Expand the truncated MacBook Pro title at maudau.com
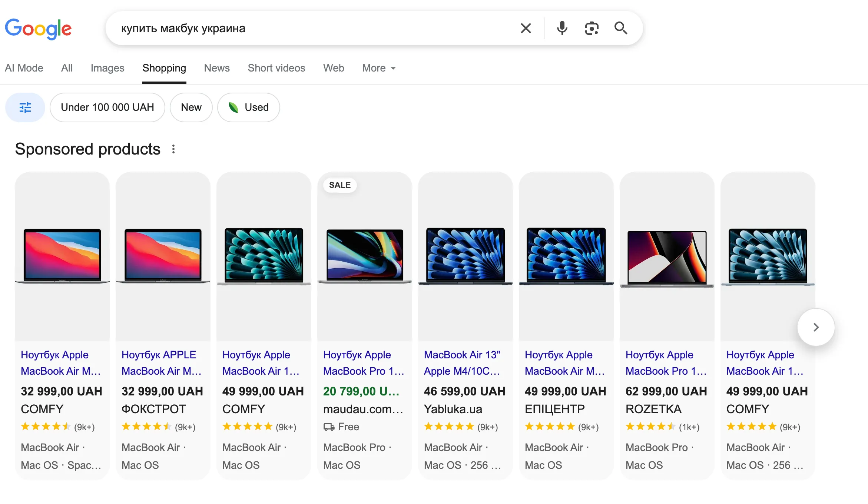 click(x=364, y=363)
